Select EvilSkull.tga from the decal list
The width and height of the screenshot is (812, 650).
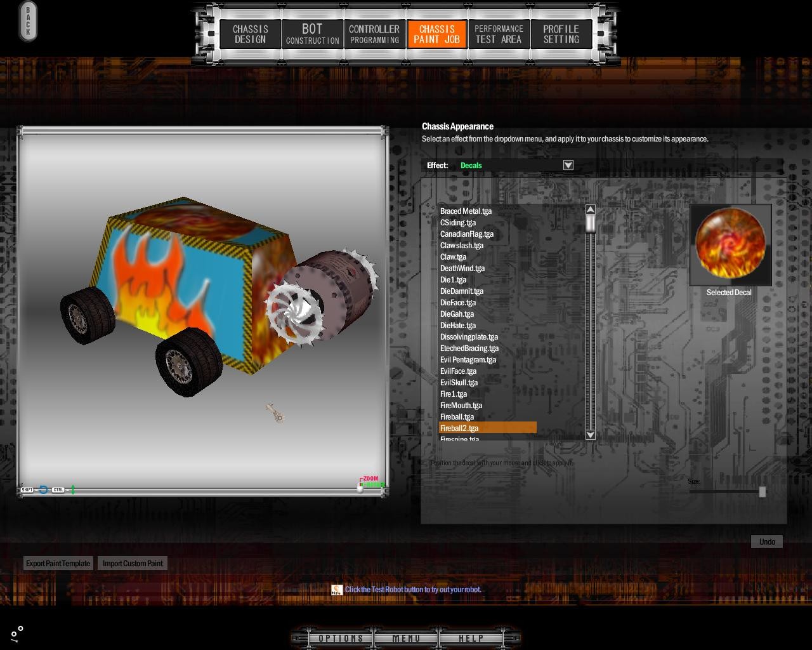[x=459, y=383]
